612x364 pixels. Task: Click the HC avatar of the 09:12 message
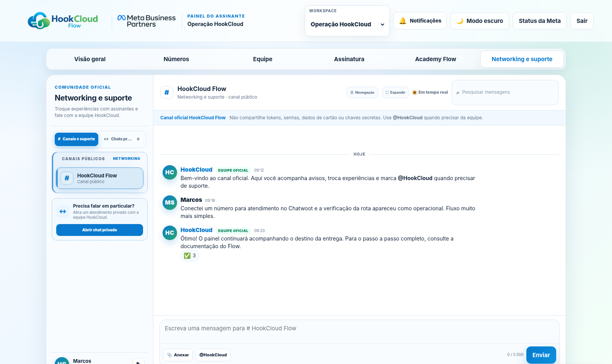(170, 172)
